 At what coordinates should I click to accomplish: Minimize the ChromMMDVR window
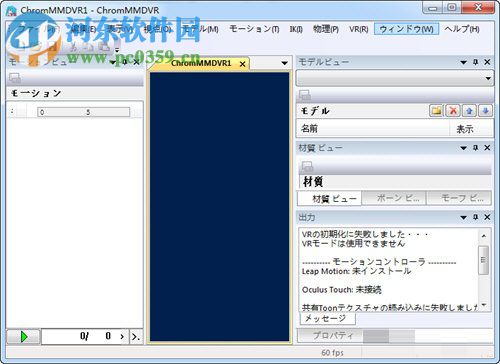pos(432,8)
